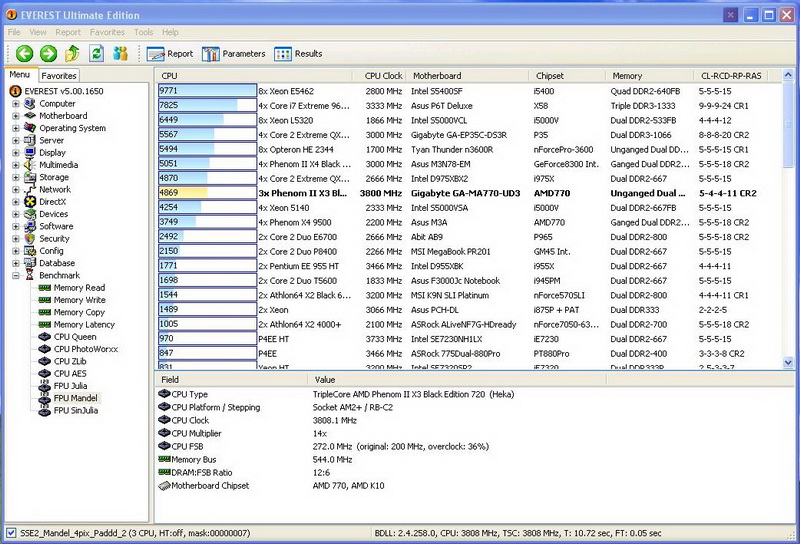Select the Storage tree icon
Screen dimensions: 800x544
coord(30,177)
